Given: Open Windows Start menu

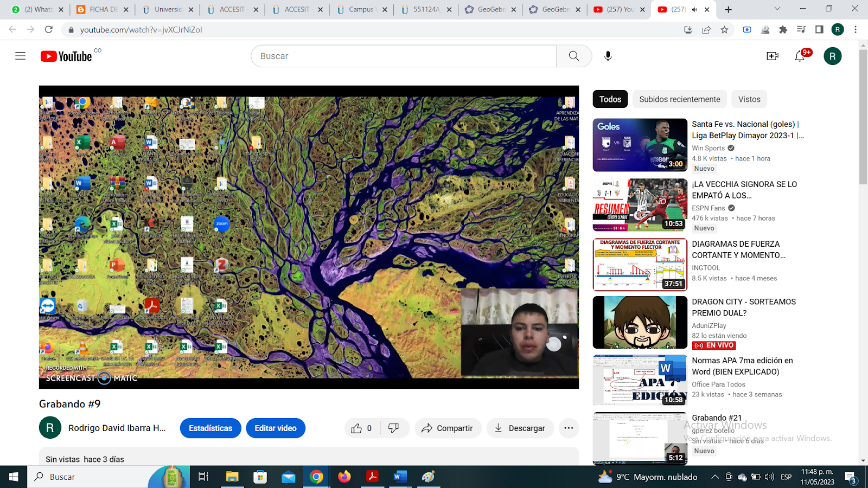Looking at the screenshot, I should click(14, 477).
